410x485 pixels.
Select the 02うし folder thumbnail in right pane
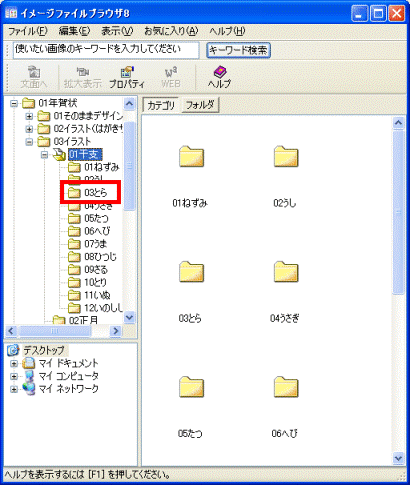(286, 156)
